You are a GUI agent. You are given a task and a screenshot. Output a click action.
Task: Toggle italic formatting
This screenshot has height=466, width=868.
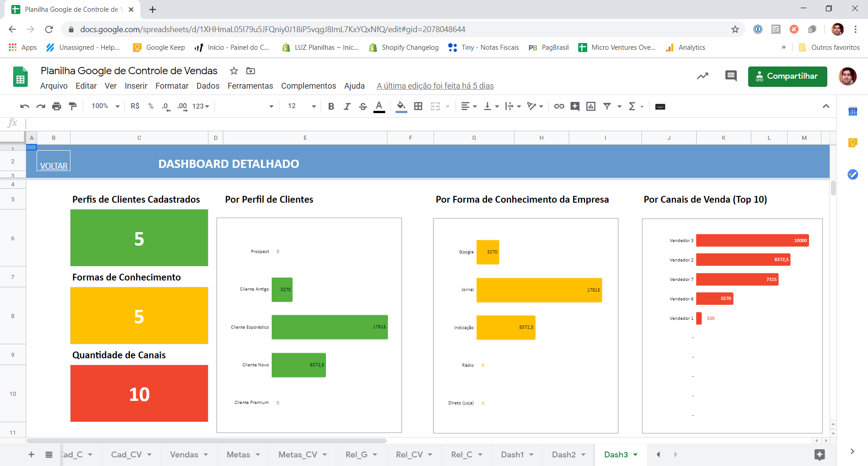[347, 106]
